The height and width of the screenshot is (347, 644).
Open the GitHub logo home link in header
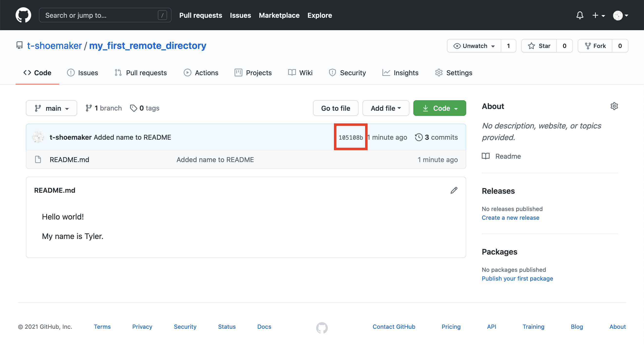(23, 15)
